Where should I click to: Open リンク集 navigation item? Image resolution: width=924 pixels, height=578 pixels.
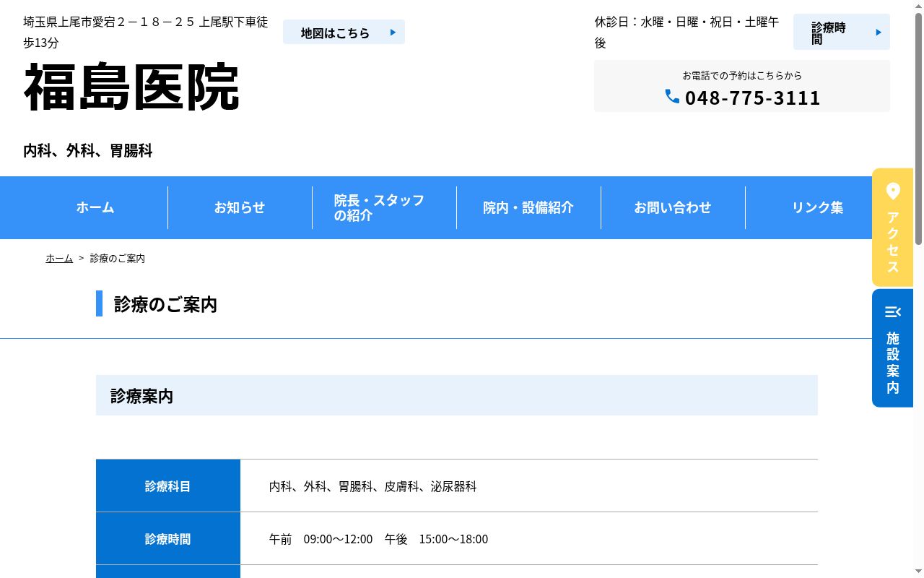[x=817, y=208]
